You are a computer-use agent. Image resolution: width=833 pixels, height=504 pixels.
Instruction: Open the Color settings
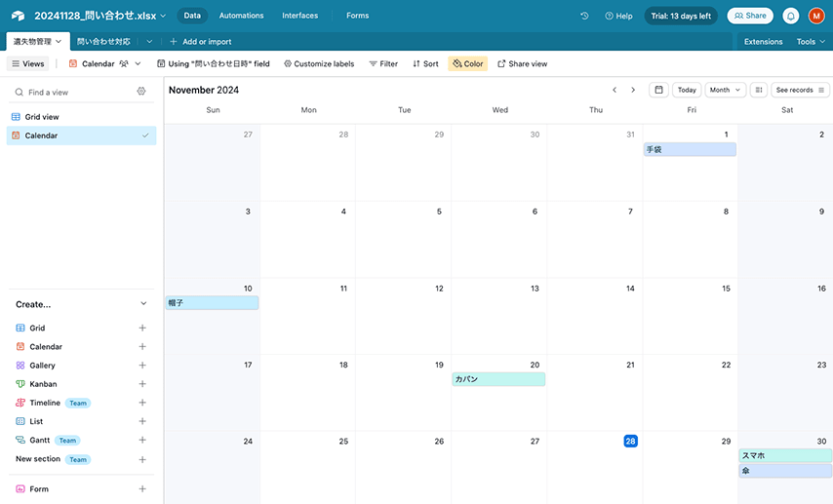click(467, 63)
